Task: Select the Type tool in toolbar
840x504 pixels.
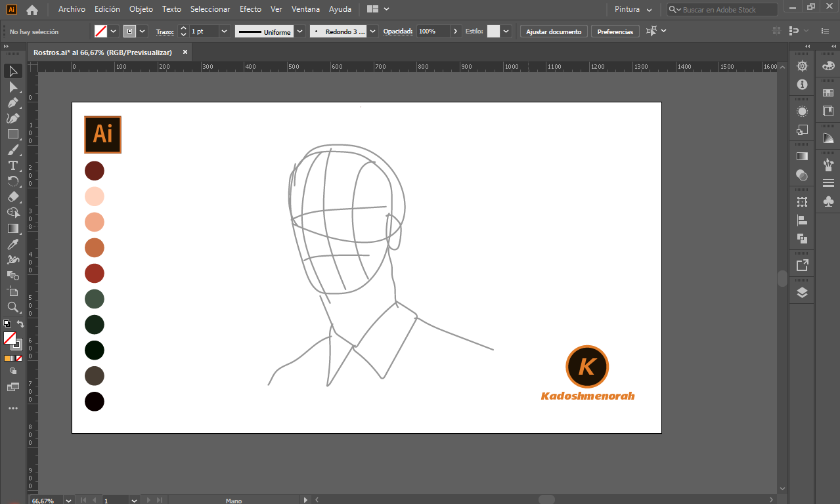Action: [x=13, y=165]
